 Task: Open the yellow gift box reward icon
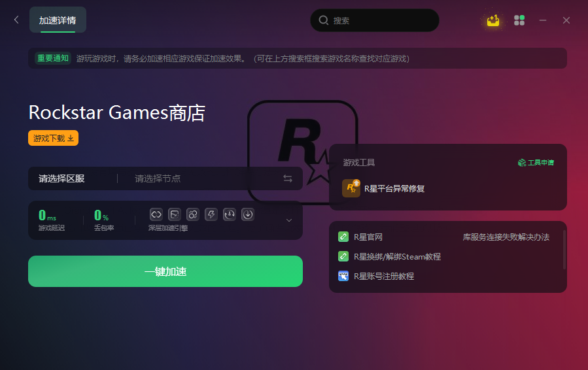493,20
